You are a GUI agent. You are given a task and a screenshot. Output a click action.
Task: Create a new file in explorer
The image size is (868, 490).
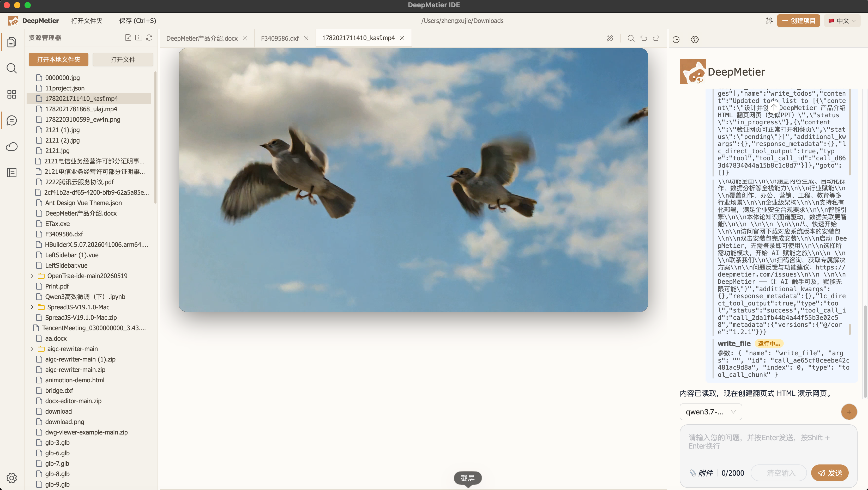pyautogui.click(x=128, y=38)
